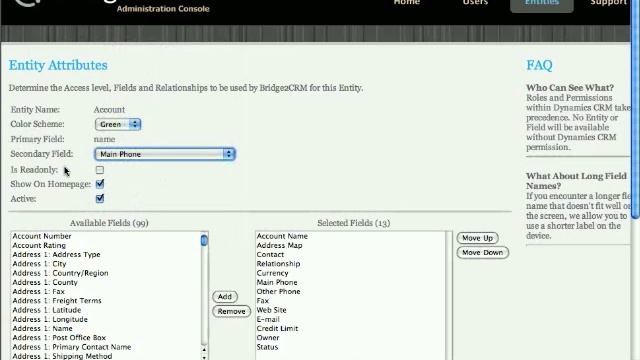This screenshot has height=360, width=640.
Task: Click the scroll up arrow of Available Fields
Action: click(x=204, y=350)
